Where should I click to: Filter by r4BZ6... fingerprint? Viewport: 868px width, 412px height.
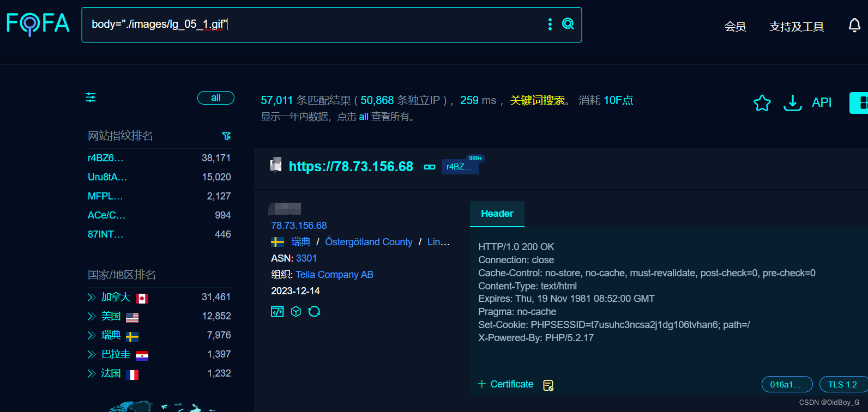pyautogui.click(x=106, y=158)
